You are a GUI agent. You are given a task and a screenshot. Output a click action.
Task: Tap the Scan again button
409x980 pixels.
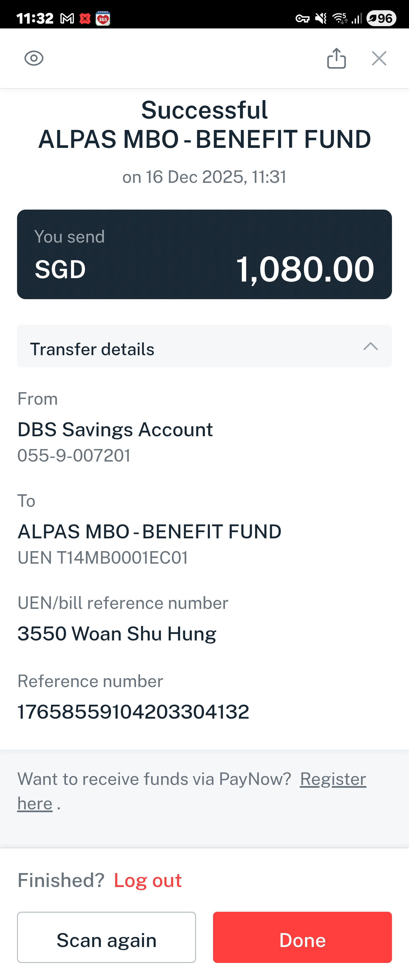pyautogui.click(x=107, y=937)
